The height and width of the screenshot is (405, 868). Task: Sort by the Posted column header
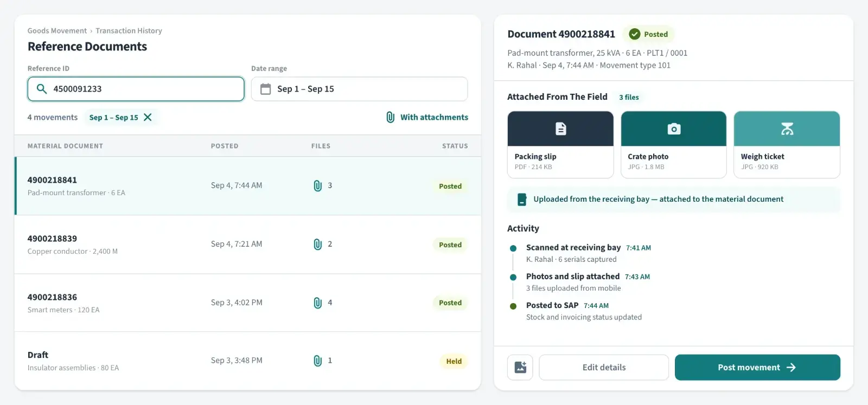tap(225, 146)
